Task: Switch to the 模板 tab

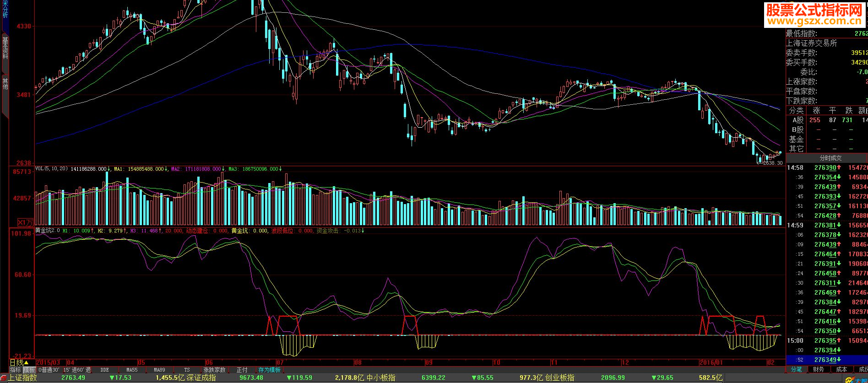Action: point(29,370)
